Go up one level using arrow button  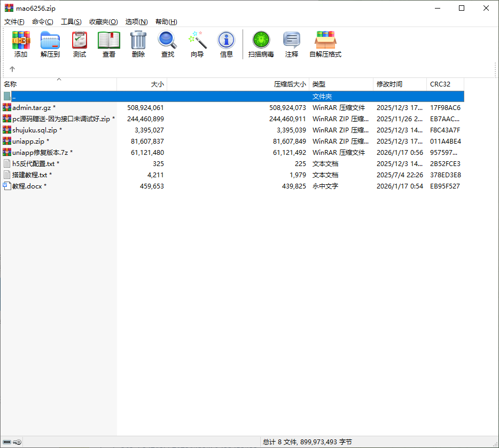pos(12,69)
